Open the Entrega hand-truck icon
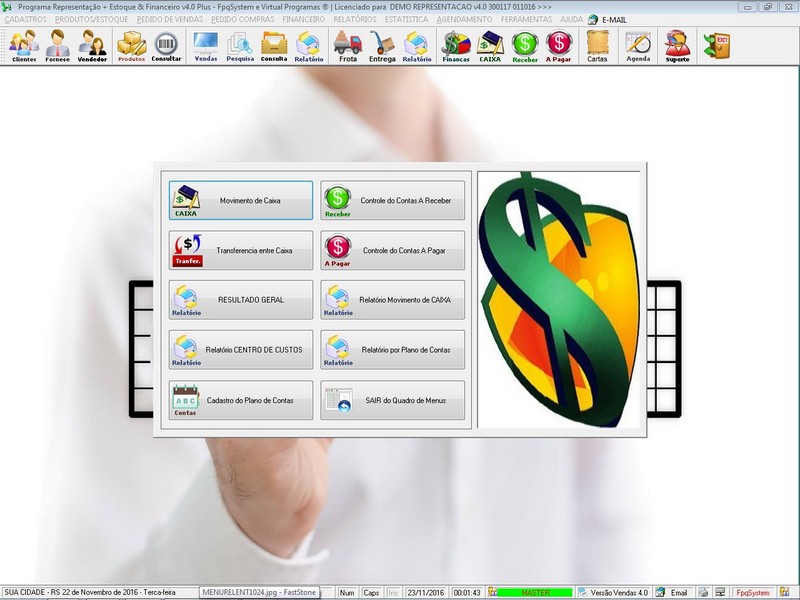800x600 pixels. click(382, 46)
